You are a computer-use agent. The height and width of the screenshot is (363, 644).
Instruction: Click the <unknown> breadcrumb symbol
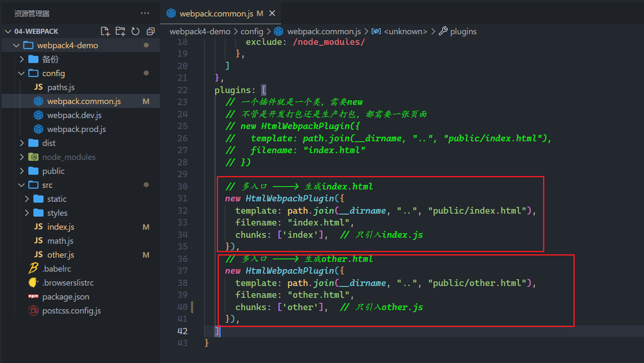click(x=405, y=31)
